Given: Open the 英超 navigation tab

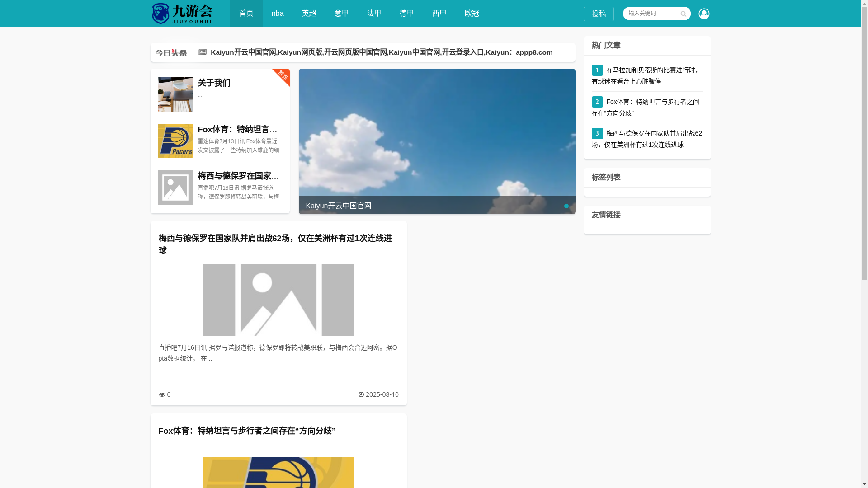Looking at the screenshot, I should coord(309,14).
